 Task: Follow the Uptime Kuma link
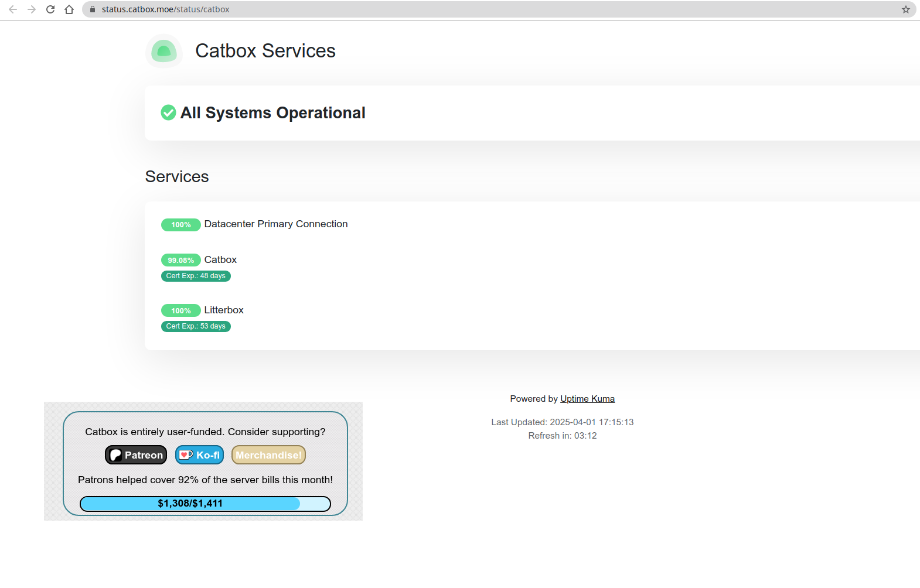pos(587,399)
